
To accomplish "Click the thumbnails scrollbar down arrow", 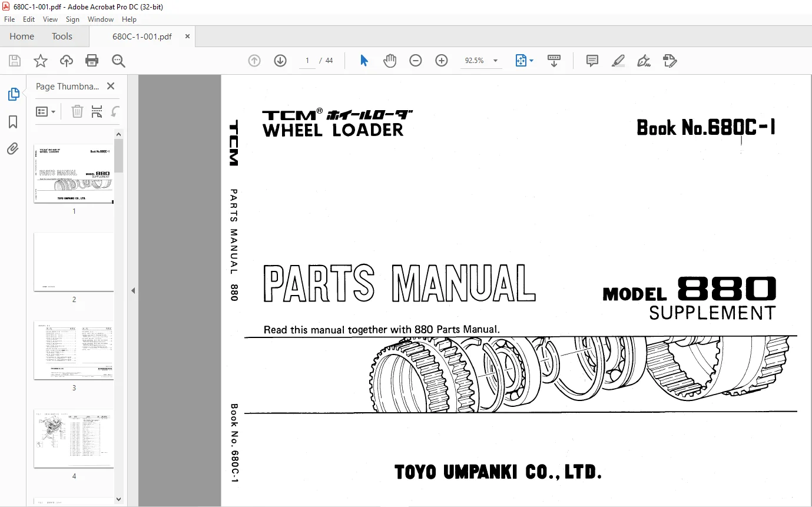I will click(118, 499).
